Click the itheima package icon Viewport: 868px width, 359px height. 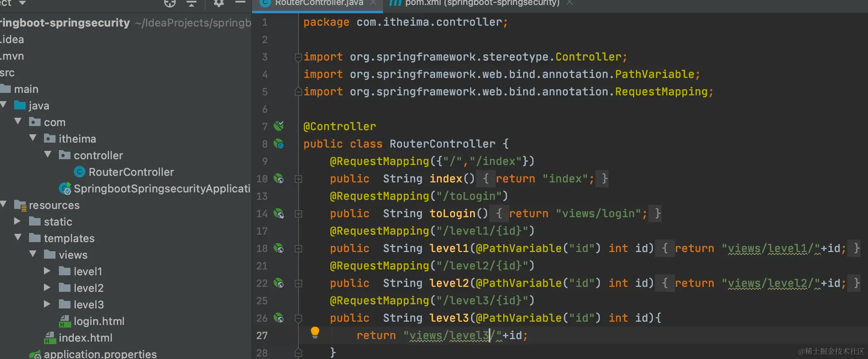pos(50,138)
